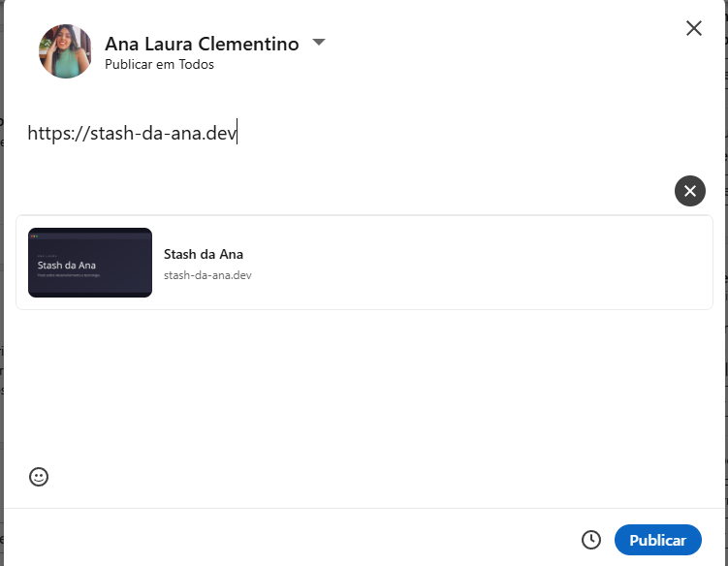The image size is (728, 566).
Task: Click the blue Publicar button
Action: pos(657,540)
